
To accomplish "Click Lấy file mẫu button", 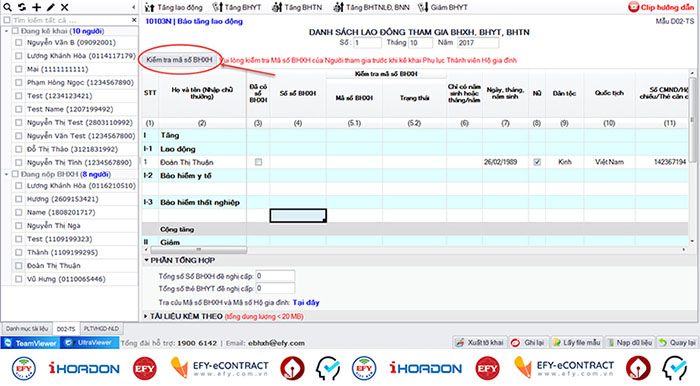I will click(x=576, y=343).
